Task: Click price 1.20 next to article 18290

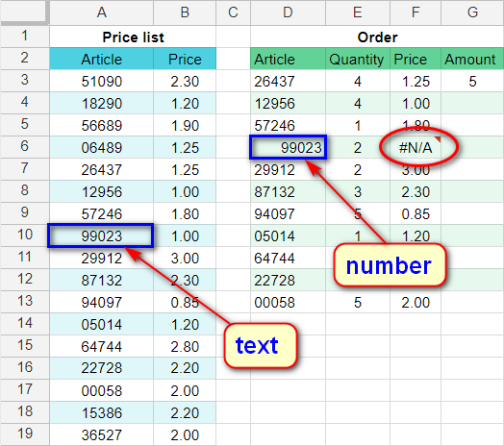Action: tap(185, 103)
